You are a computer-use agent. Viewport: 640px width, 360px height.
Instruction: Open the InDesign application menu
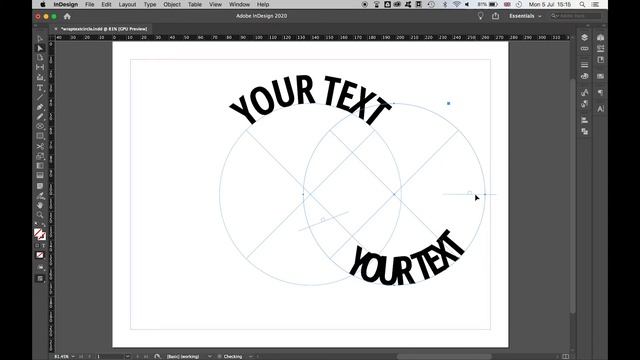[66, 4]
